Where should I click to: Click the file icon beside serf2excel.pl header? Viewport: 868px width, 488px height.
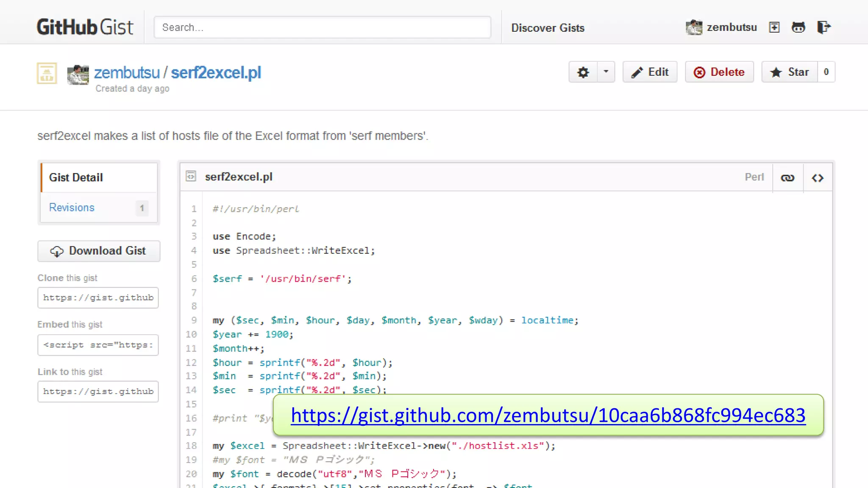tap(191, 176)
